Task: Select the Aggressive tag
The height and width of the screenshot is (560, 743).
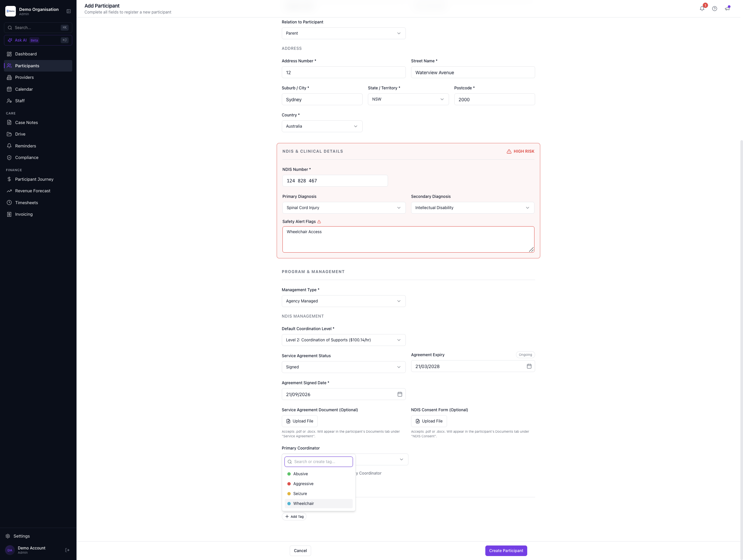Action: 318,484
